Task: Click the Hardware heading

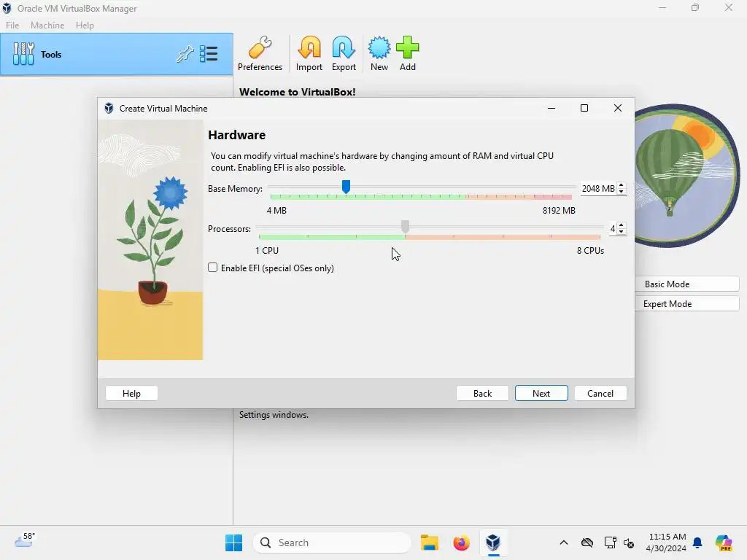Action: pyautogui.click(x=237, y=135)
